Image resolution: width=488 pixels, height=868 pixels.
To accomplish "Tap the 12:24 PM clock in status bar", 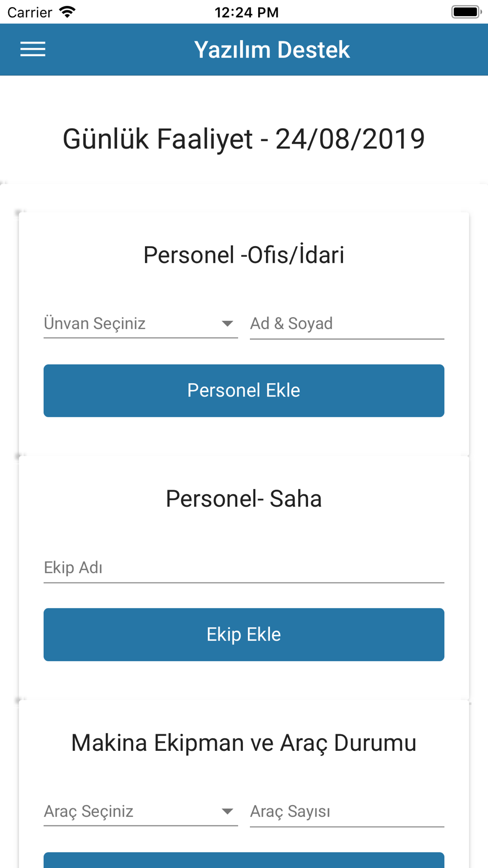I will pyautogui.click(x=246, y=12).
